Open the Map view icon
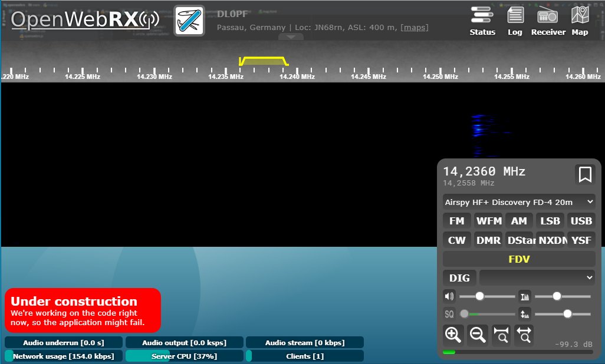This screenshot has height=364, width=605. [x=580, y=21]
